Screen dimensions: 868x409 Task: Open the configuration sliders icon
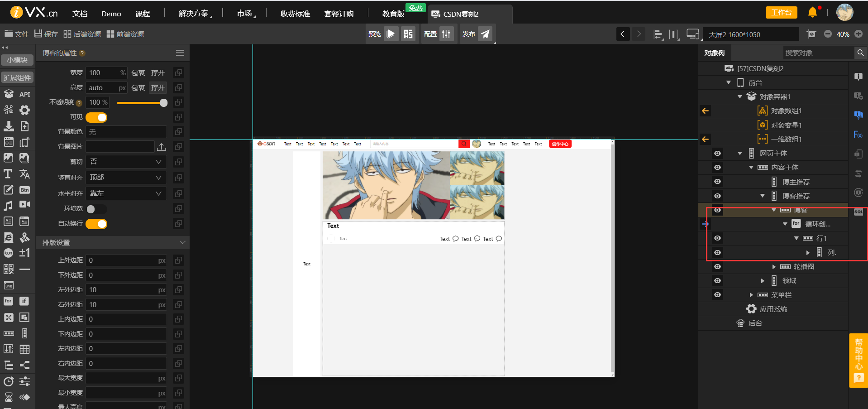(446, 34)
